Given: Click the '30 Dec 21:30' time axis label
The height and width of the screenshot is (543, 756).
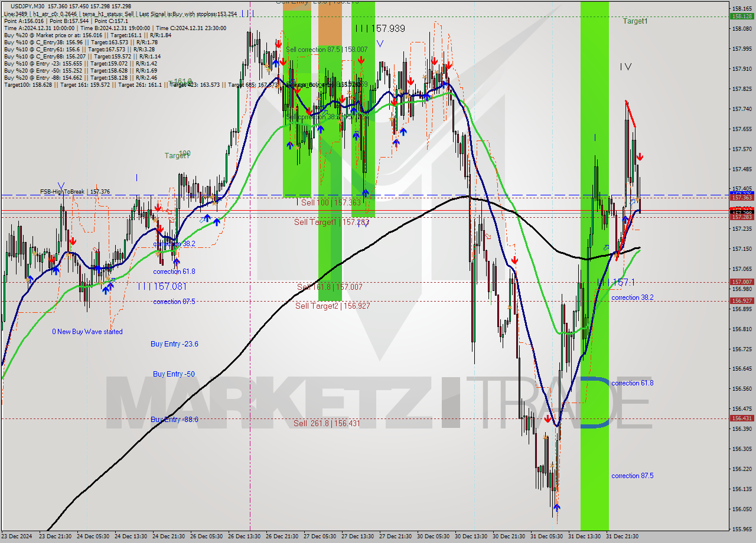Looking at the screenshot, I should pos(509,537).
